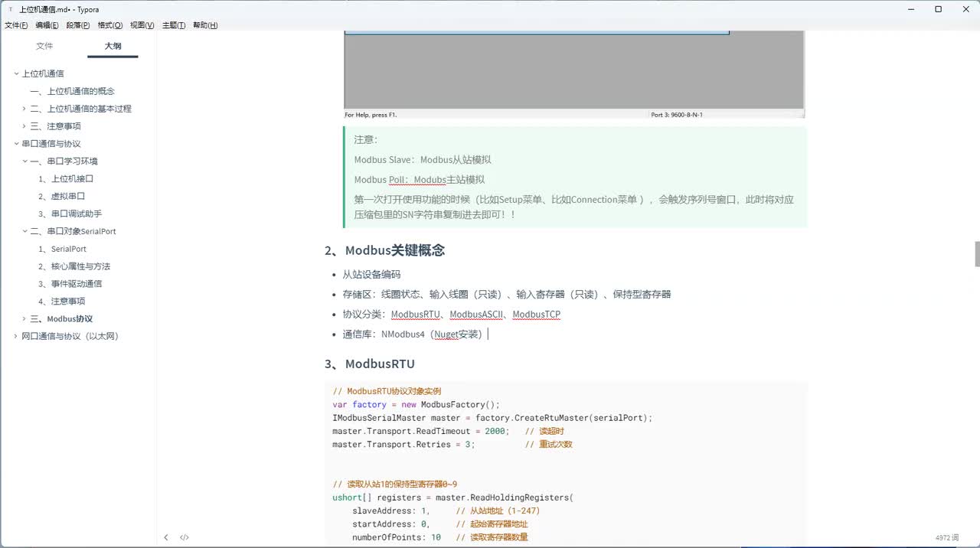Click the document vertical scrollbar thumb

tap(977, 253)
